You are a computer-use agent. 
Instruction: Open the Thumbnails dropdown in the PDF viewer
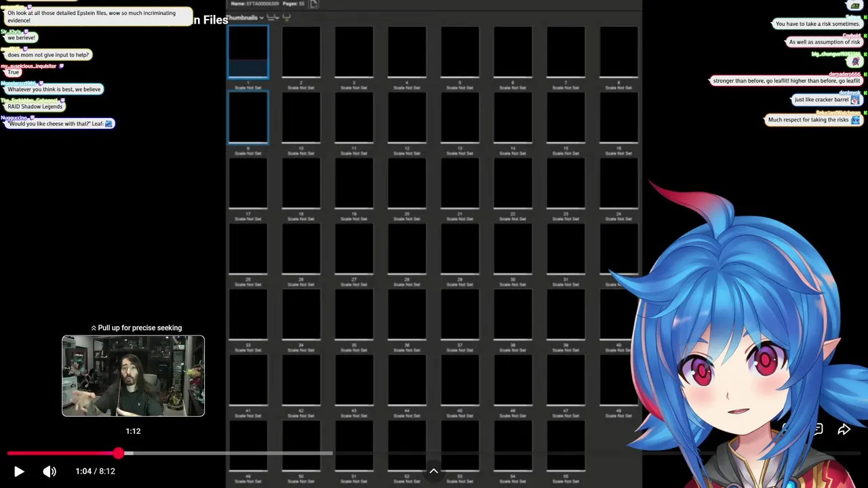click(245, 18)
